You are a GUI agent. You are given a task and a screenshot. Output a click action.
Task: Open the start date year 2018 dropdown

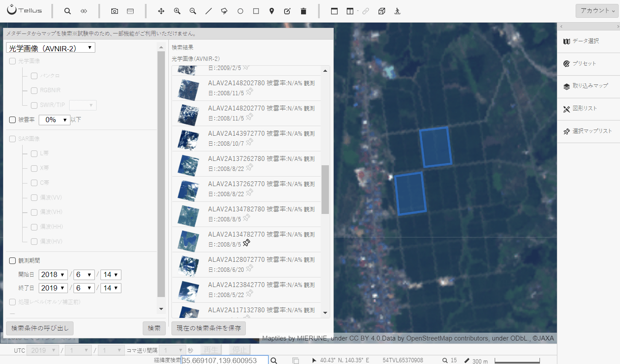(x=53, y=275)
